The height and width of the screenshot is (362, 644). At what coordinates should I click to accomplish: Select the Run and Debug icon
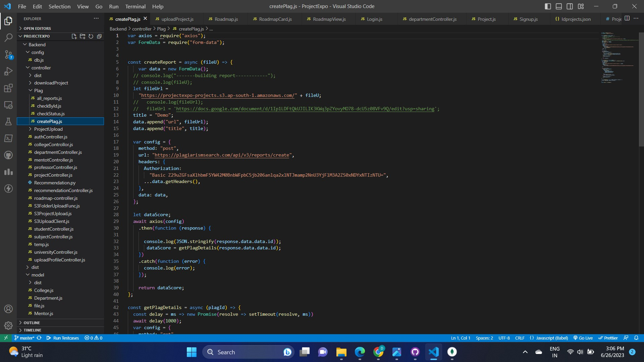[8, 71]
